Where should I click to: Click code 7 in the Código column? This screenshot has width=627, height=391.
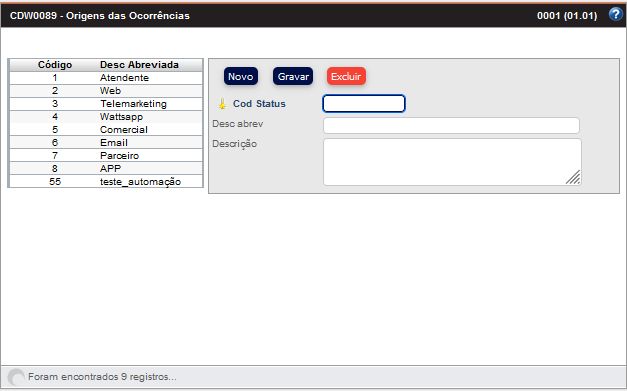[x=55, y=156]
